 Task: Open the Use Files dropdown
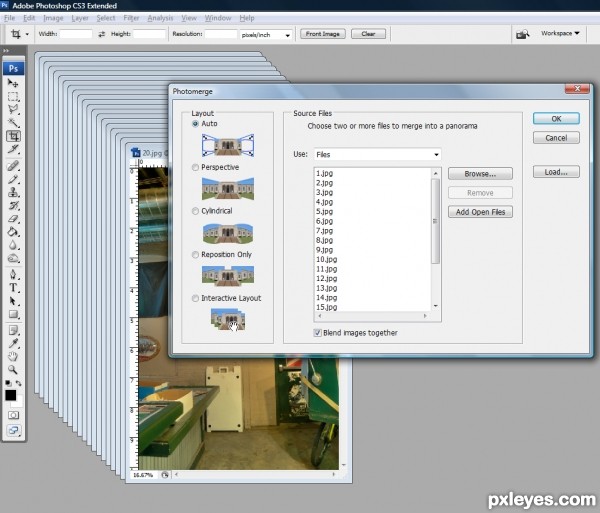pos(377,155)
